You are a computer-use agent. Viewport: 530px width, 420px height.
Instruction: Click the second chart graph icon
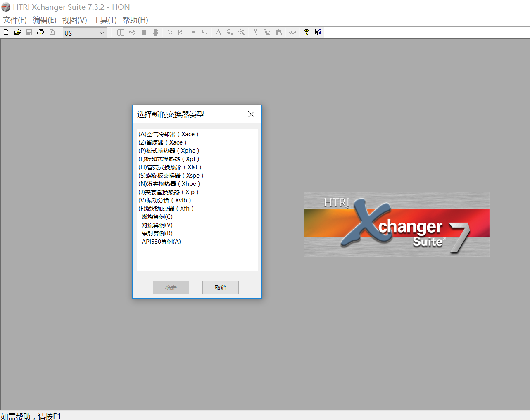click(181, 32)
